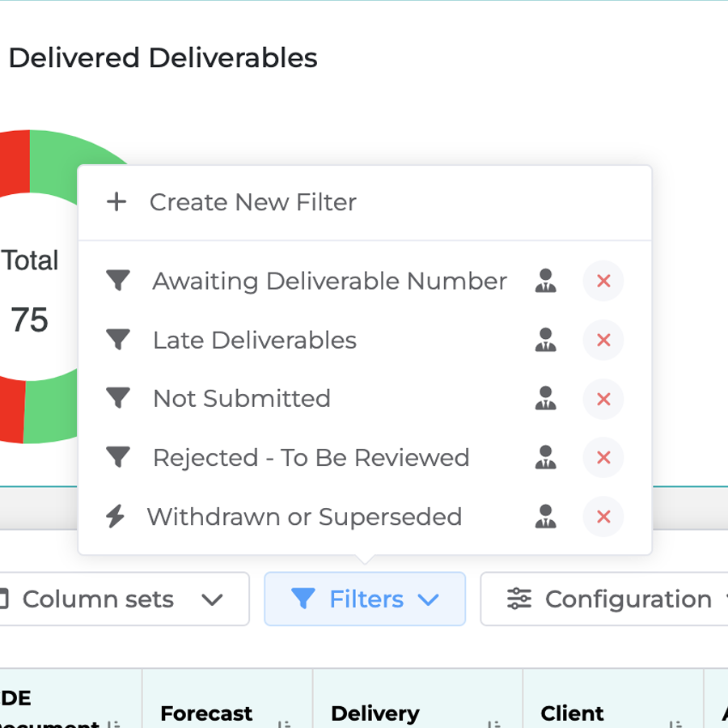Remove the Rejected - To Be Reviewed filter
The height and width of the screenshot is (728, 728).
coord(603,458)
